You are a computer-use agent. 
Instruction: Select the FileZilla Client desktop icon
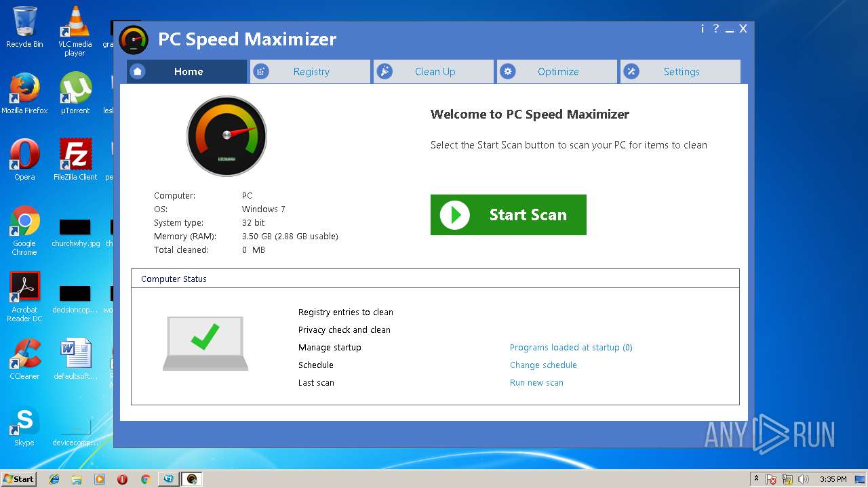[x=75, y=160]
